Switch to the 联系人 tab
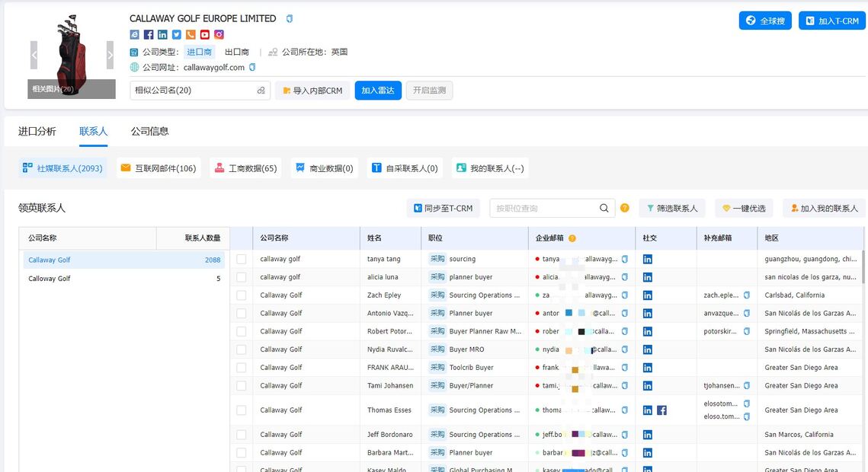 [x=93, y=132]
